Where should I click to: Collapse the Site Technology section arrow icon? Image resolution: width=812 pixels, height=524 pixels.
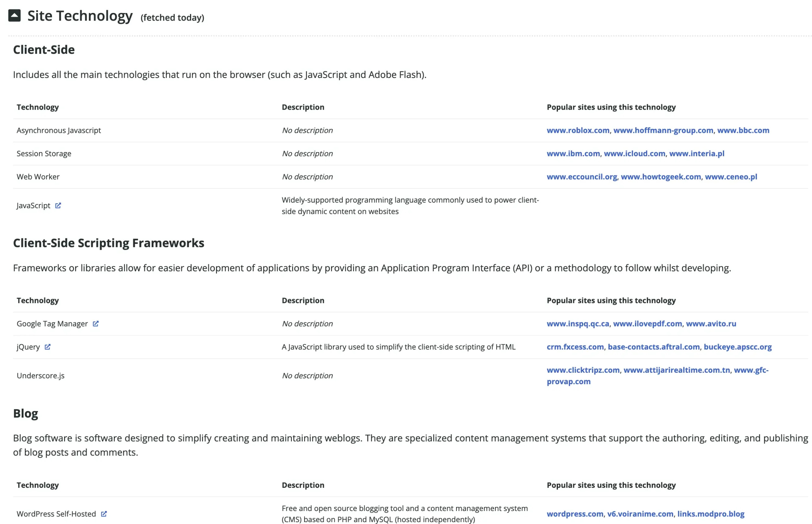pos(14,16)
